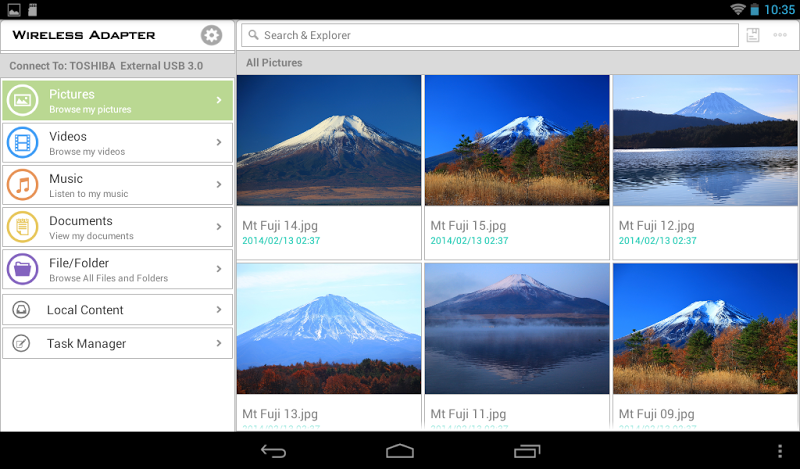Viewport: 800px width, 469px height.
Task: Click the date under Mt Fuji 14.jpg
Action: click(281, 240)
